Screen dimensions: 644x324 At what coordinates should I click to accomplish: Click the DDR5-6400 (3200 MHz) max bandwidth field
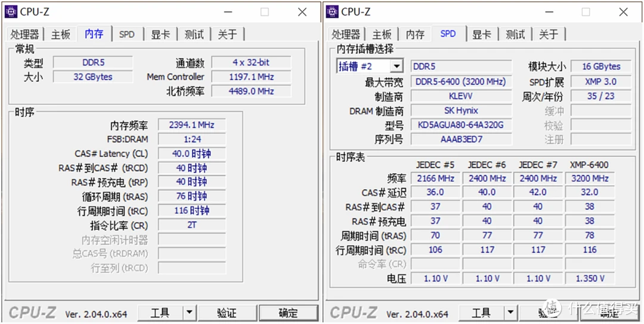click(462, 82)
